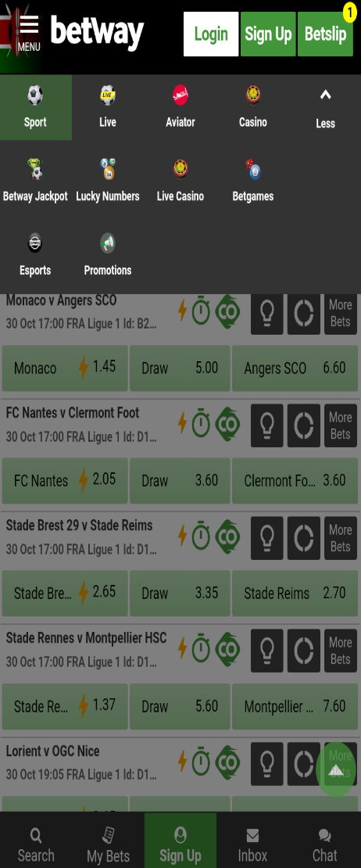Click the white Login button
Screen dimensions: 361x868
pyautogui.click(x=211, y=34)
